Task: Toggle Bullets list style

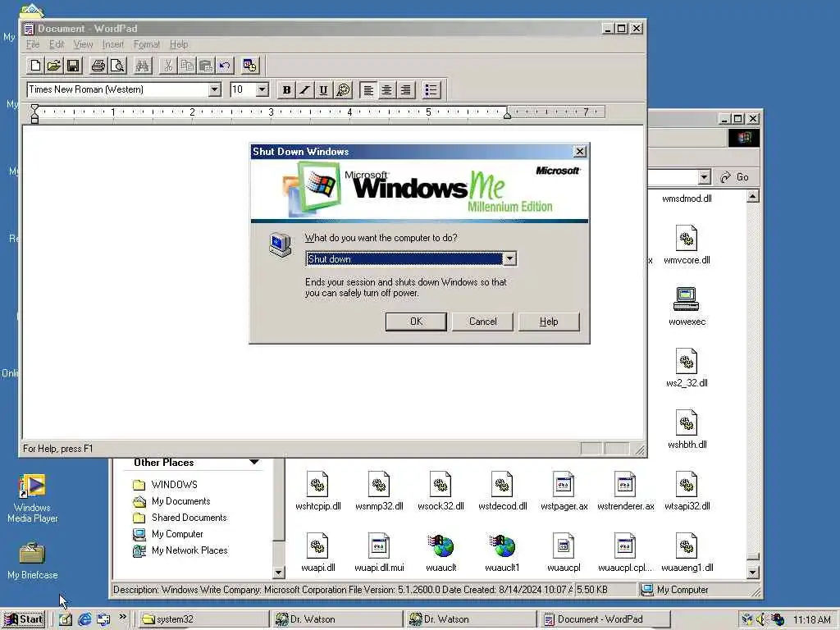Action: 431,90
